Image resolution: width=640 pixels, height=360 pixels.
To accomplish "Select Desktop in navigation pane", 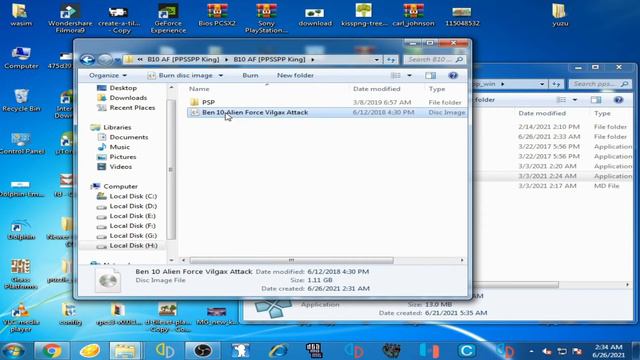I will pos(123,88).
